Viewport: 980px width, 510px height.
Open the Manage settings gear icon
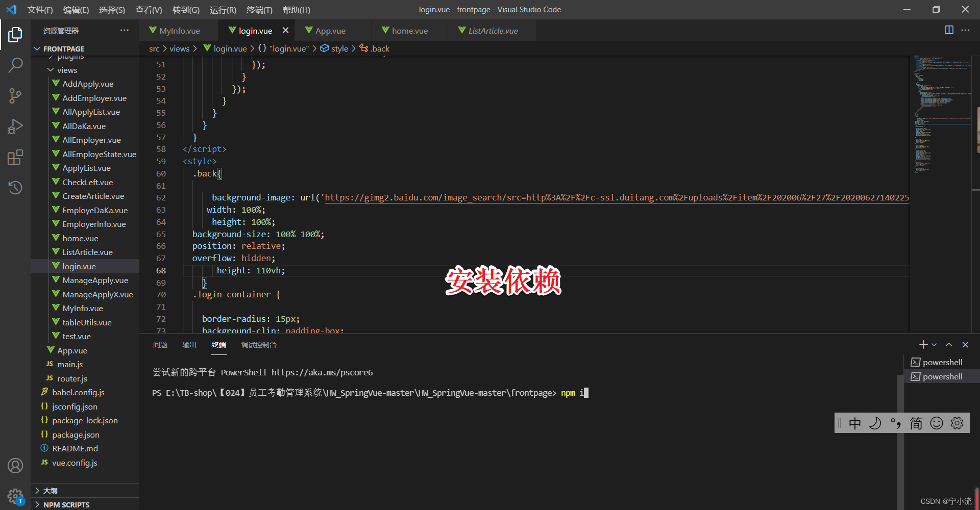tap(15, 496)
